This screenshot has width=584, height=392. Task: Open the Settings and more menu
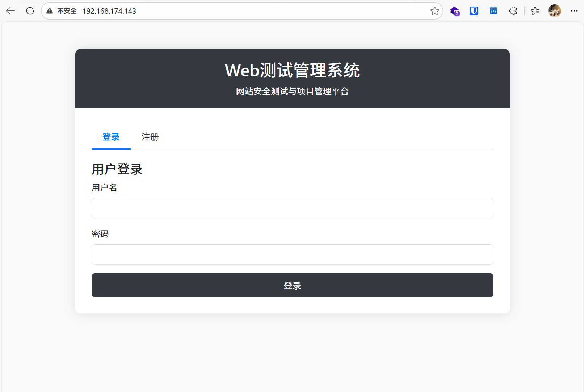click(x=574, y=11)
